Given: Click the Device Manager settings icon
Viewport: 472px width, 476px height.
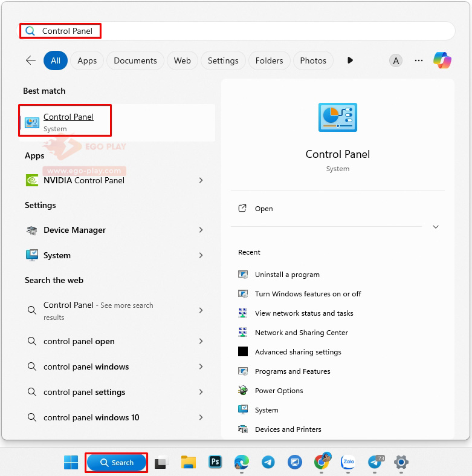Looking at the screenshot, I should tap(32, 230).
